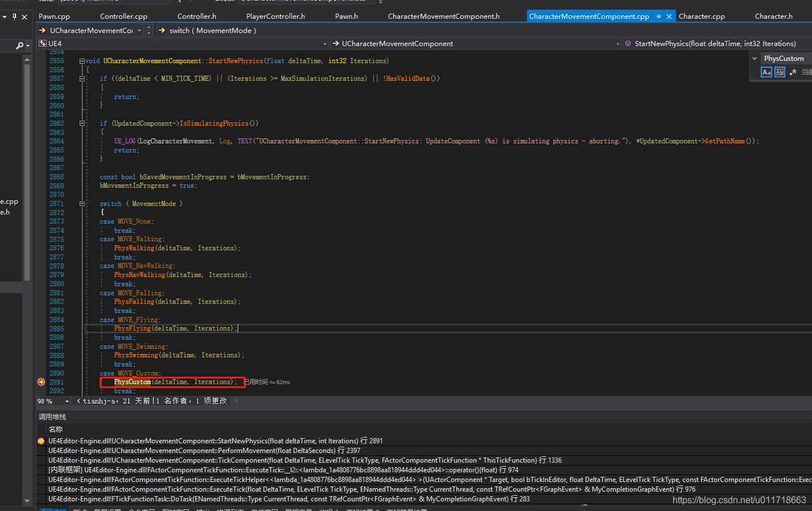Switch to the Character.cpp tab
The width and height of the screenshot is (812, 511).
(702, 17)
